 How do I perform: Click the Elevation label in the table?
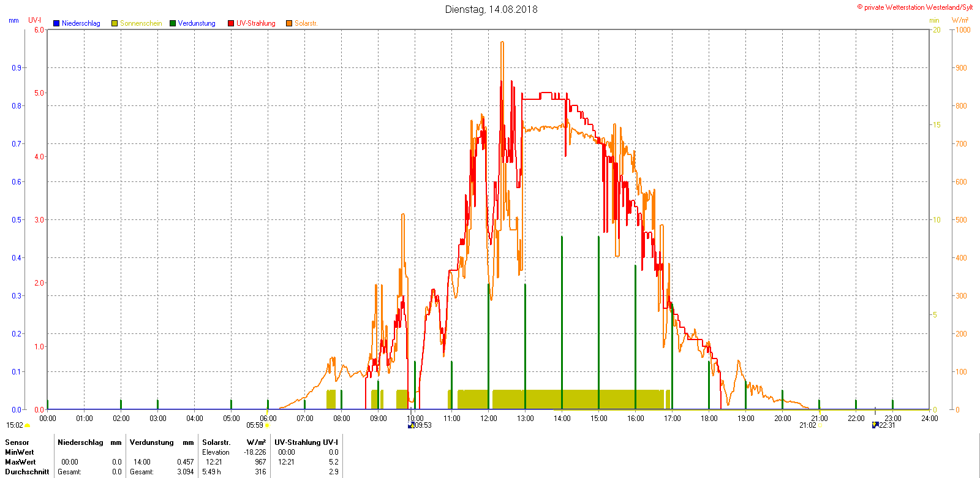coord(216,452)
